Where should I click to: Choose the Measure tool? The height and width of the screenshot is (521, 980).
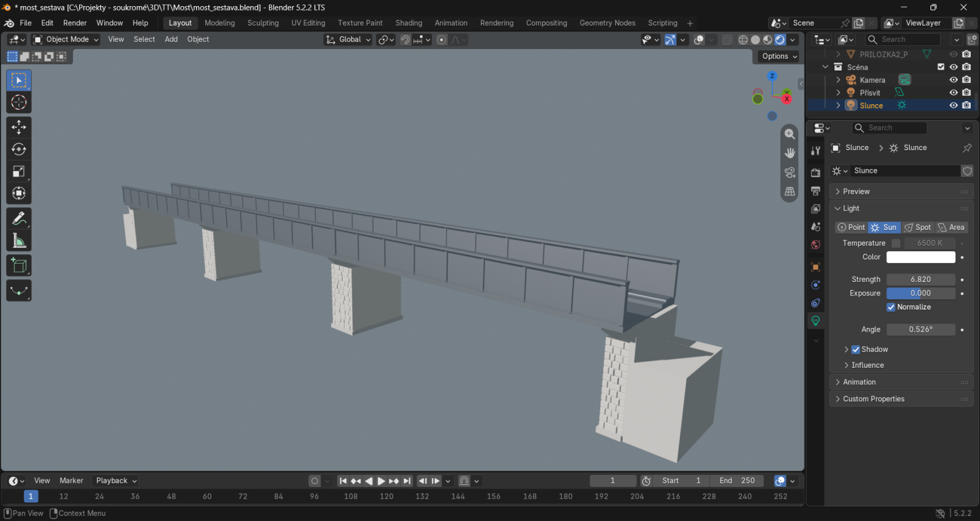tap(19, 240)
